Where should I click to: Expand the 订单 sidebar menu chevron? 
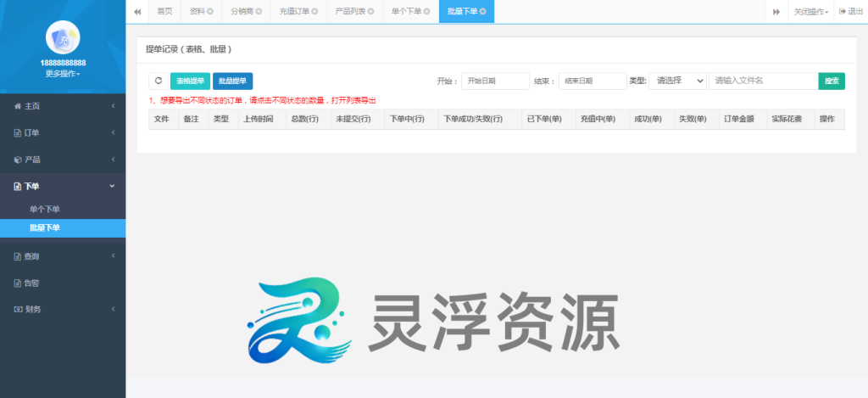113,132
